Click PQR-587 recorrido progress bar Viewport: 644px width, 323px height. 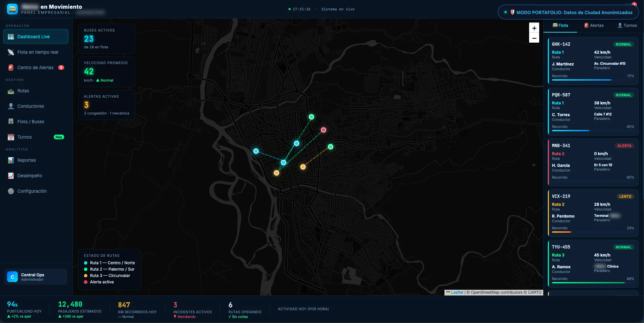tap(593, 131)
